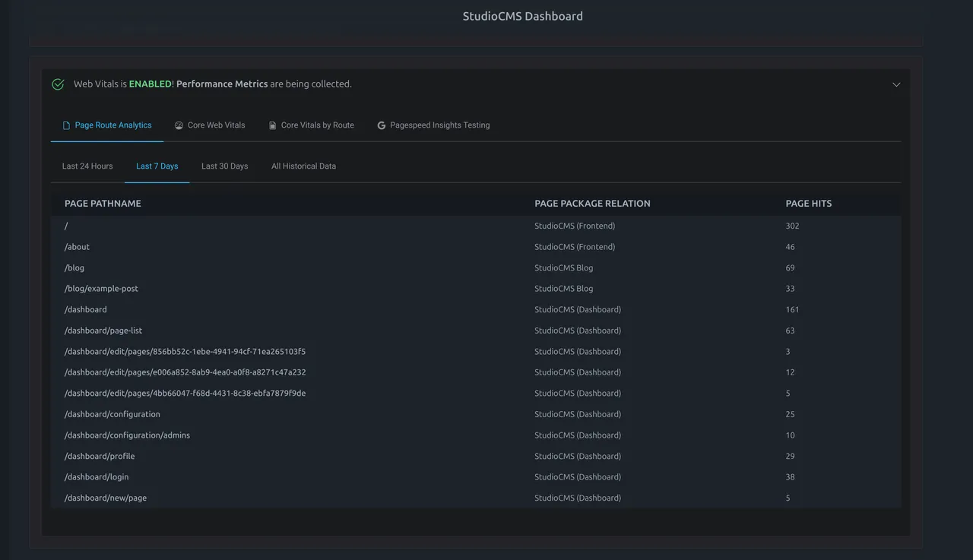Image resolution: width=973 pixels, height=560 pixels.
Task: Click the /about pathname
Action: (77, 247)
